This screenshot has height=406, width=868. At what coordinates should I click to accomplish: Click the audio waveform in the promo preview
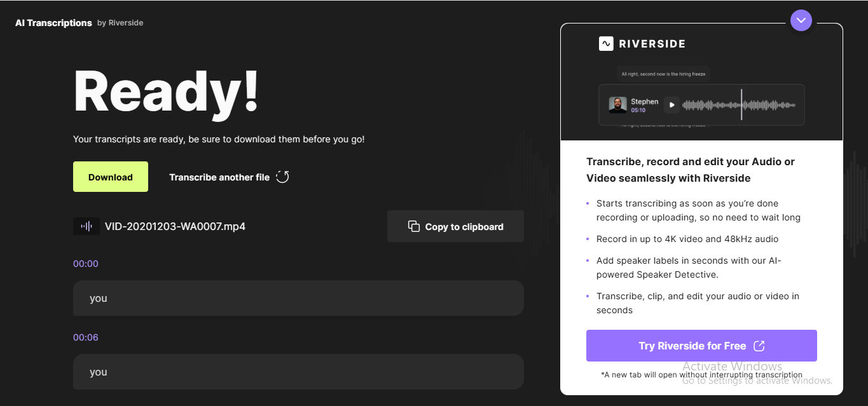pyautogui.click(x=739, y=105)
